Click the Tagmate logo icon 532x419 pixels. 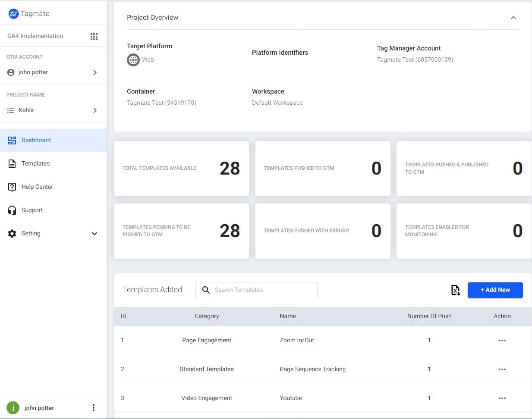point(13,13)
